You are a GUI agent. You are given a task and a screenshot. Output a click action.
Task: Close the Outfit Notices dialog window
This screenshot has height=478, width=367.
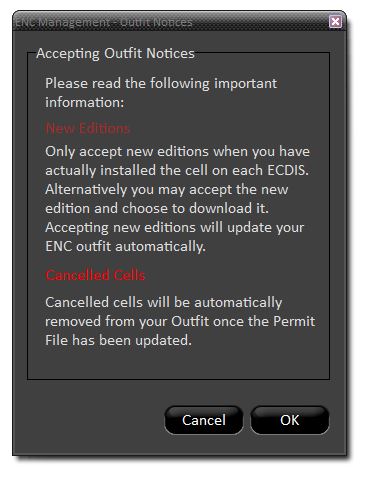(335, 22)
